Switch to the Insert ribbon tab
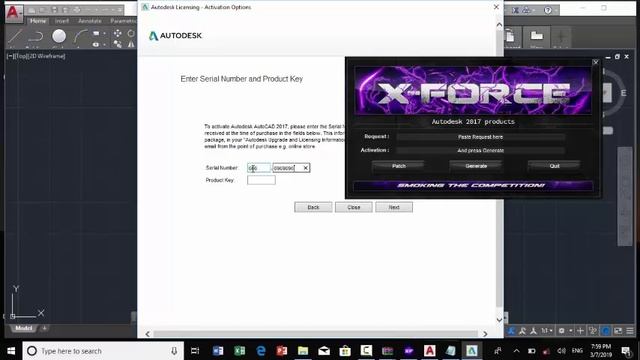The image size is (640, 360). (62, 21)
